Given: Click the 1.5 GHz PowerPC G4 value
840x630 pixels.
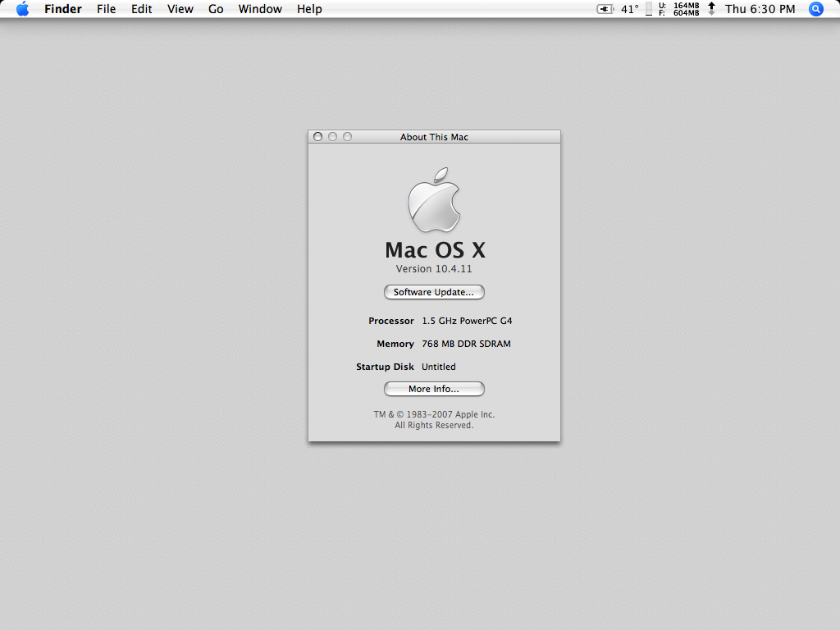Looking at the screenshot, I should (x=467, y=321).
